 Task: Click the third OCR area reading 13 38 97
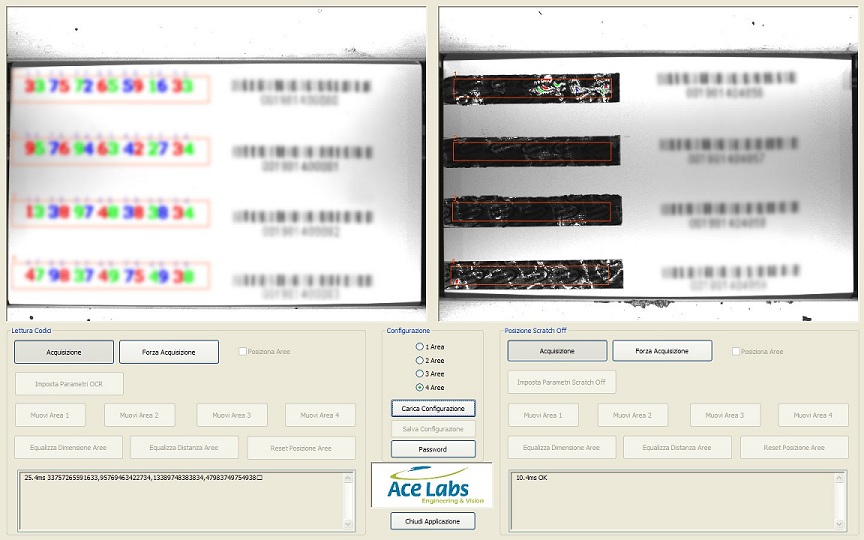click(x=110, y=213)
